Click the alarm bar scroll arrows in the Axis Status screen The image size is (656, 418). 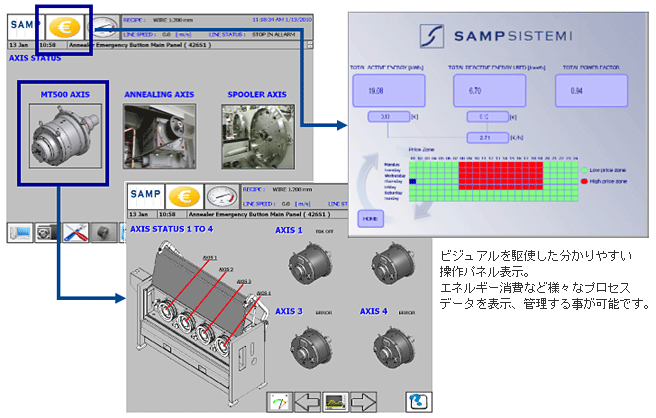coord(310,45)
